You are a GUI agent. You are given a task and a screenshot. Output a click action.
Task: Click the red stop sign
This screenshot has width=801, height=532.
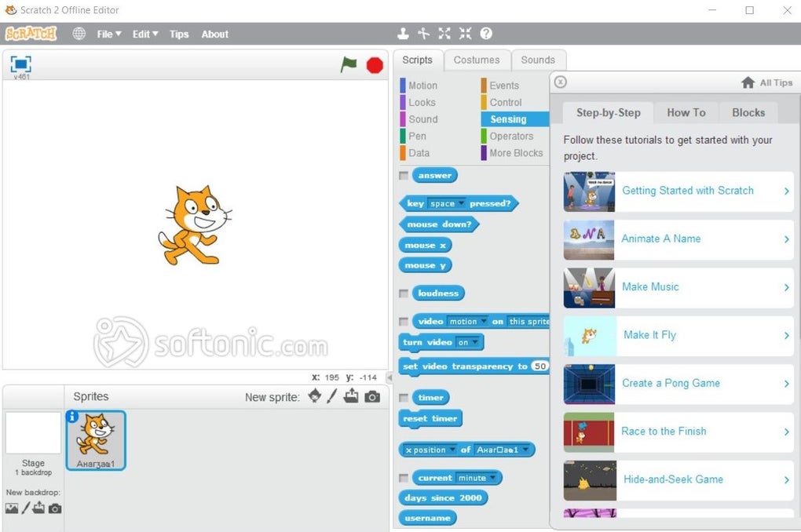[375, 66]
